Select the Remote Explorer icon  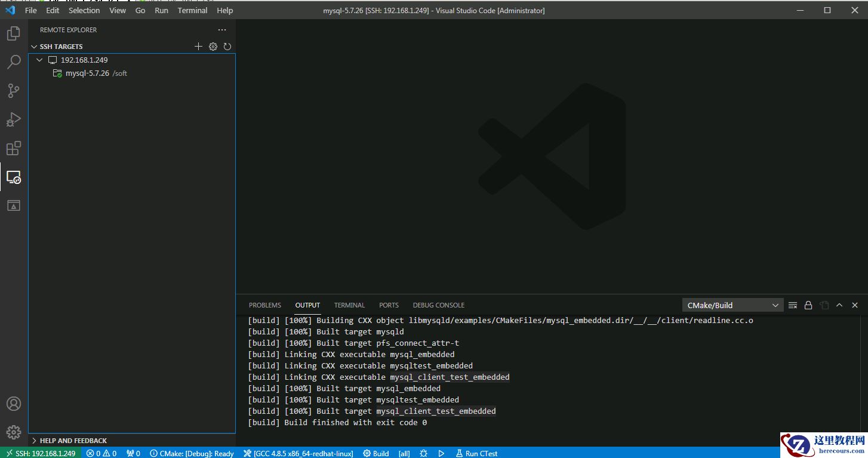pyautogui.click(x=14, y=177)
